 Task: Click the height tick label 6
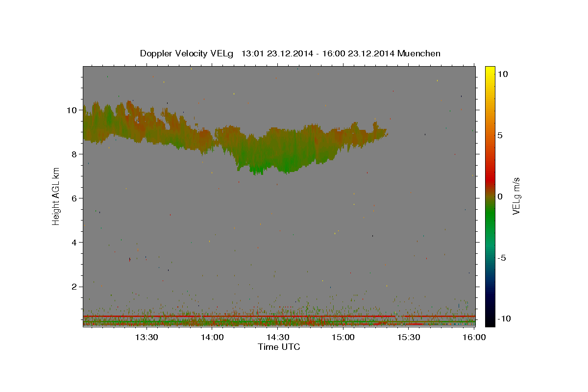pos(74,198)
